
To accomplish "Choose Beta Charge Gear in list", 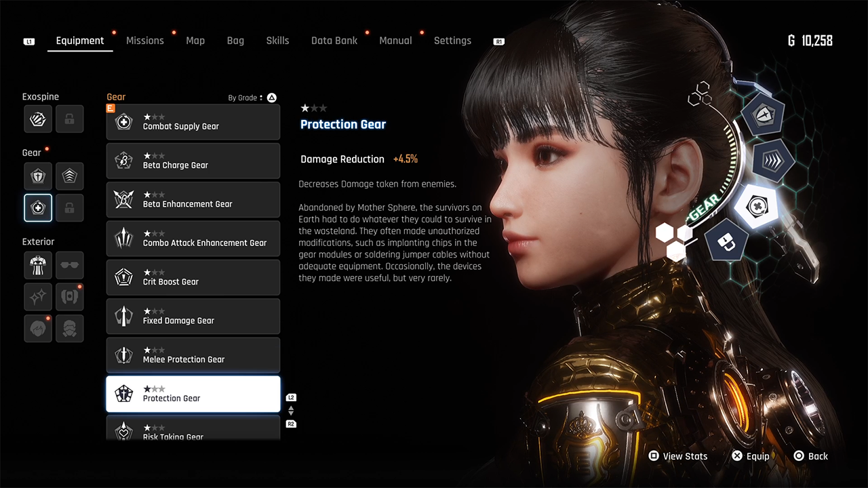I will pos(193,161).
